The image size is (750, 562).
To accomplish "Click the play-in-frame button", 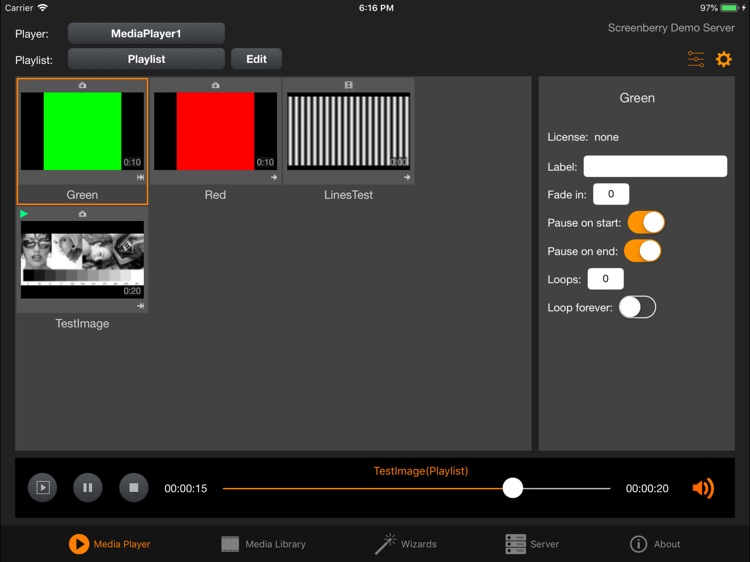I will pyautogui.click(x=43, y=487).
